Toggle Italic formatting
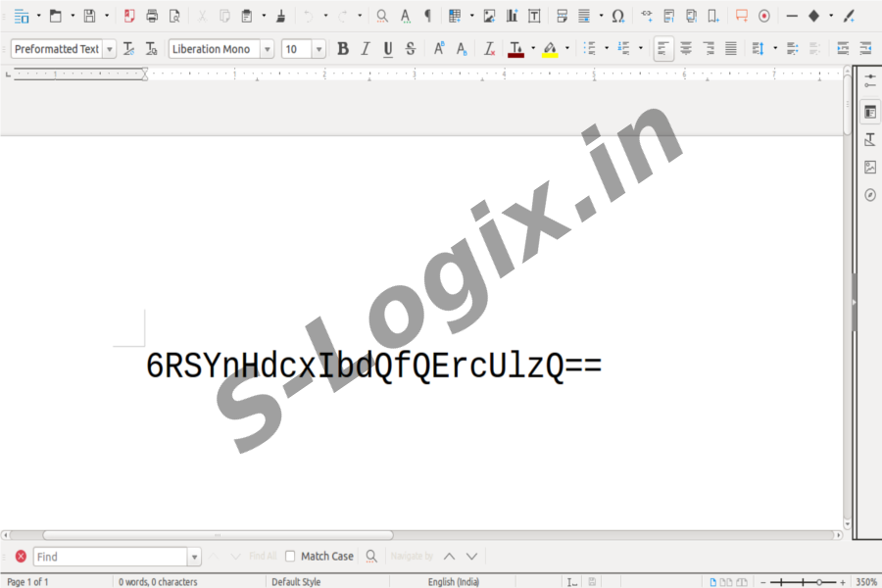The height and width of the screenshot is (588, 882). click(366, 49)
